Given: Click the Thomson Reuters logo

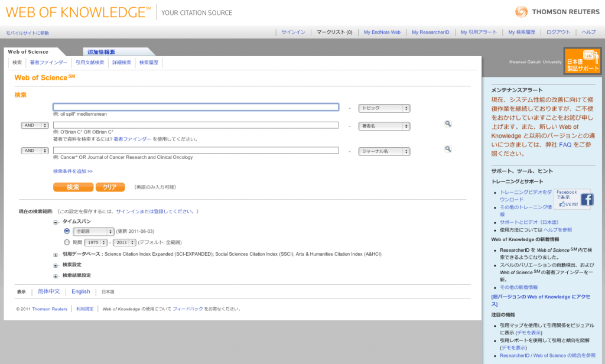Looking at the screenshot, I should point(557,12).
